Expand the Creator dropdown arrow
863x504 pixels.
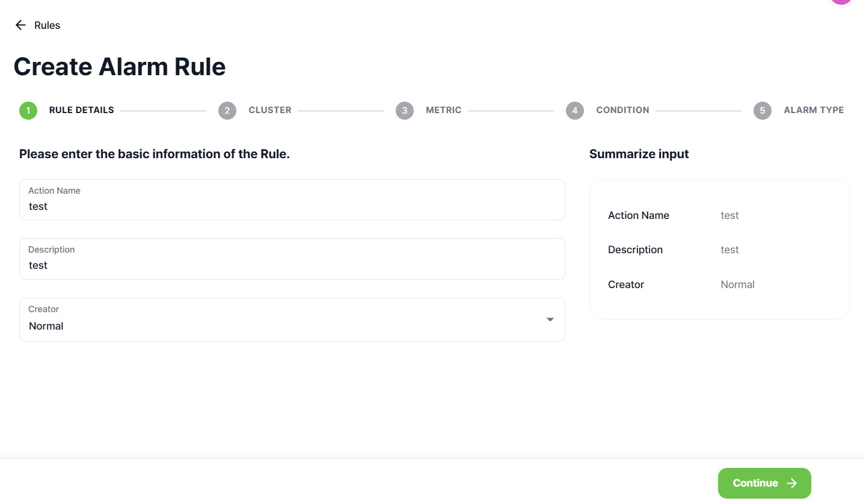550,319
